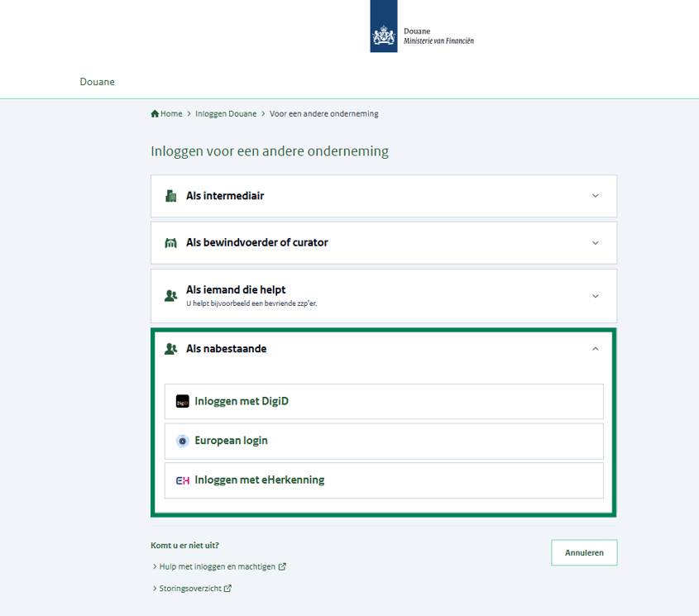
Task: Click the people icon beside Als nabestaande
Action: click(x=170, y=349)
